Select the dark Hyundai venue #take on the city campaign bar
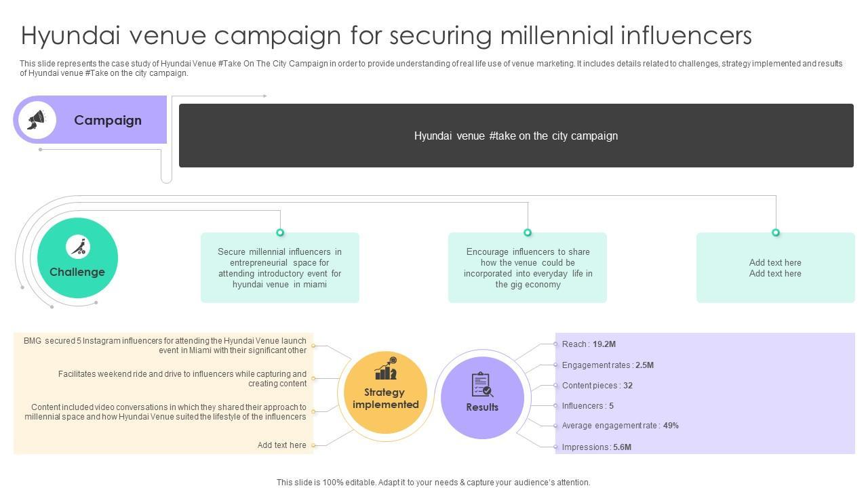This screenshot has height=488, width=868. [516, 136]
